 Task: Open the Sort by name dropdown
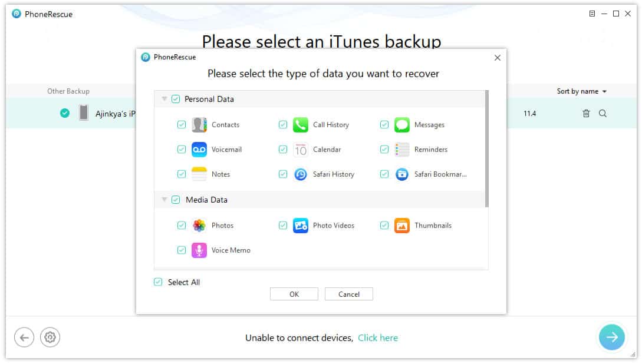click(x=581, y=91)
